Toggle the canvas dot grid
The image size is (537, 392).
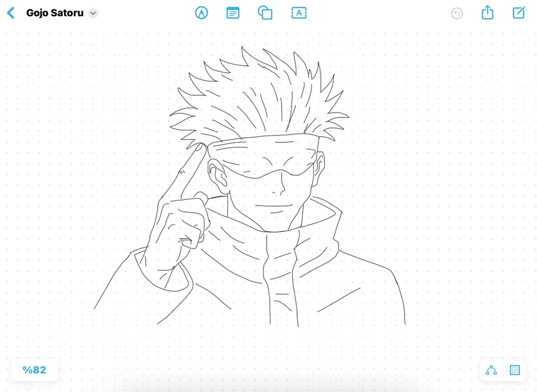[515, 370]
